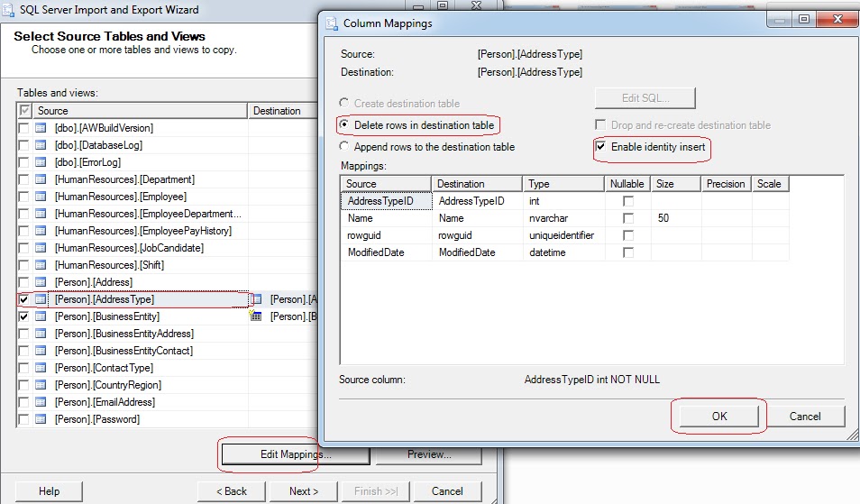Select [HumanResources].[EmployeeDepartment... row text

pyautogui.click(x=148, y=214)
